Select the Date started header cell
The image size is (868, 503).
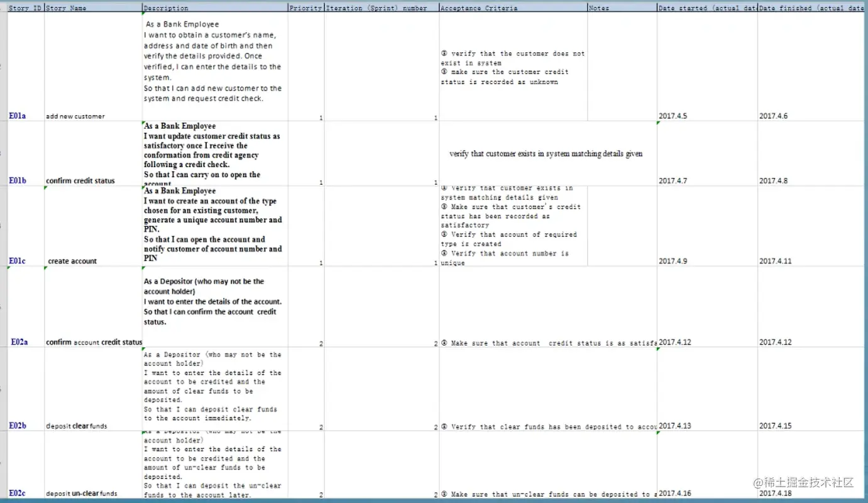pyautogui.click(x=707, y=8)
